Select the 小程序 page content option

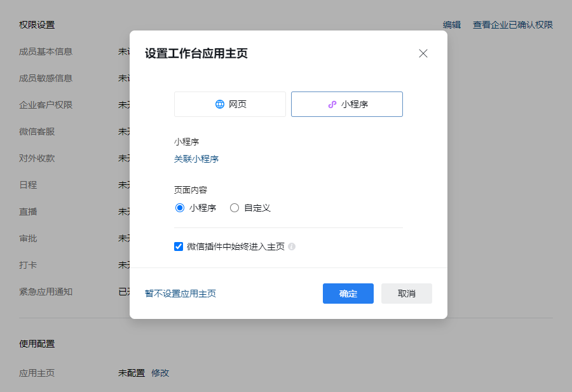pos(179,208)
